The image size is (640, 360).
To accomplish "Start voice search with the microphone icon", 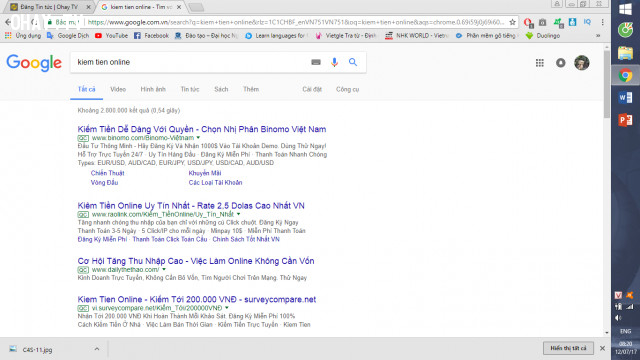I will 334,62.
